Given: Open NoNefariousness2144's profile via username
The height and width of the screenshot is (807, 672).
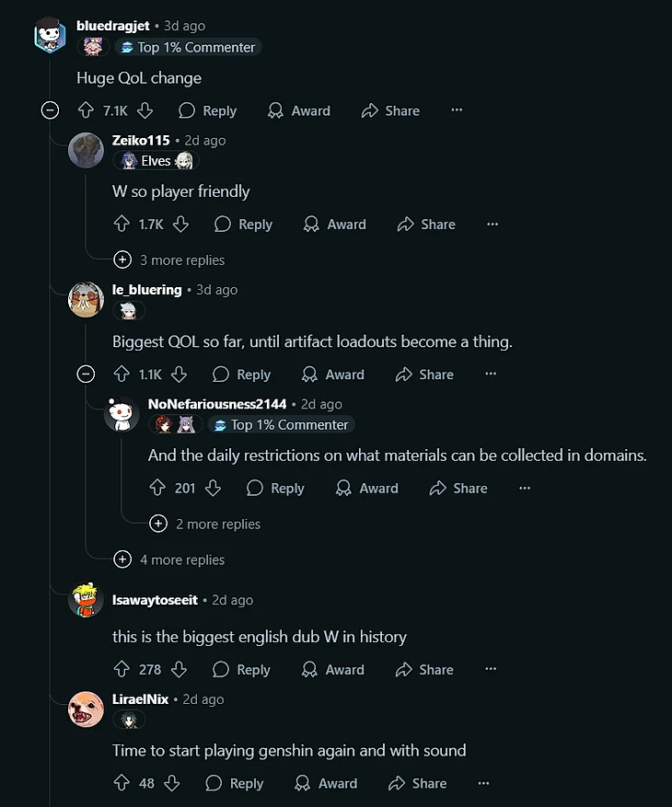Looking at the screenshot, I should (x=216, y=404).
